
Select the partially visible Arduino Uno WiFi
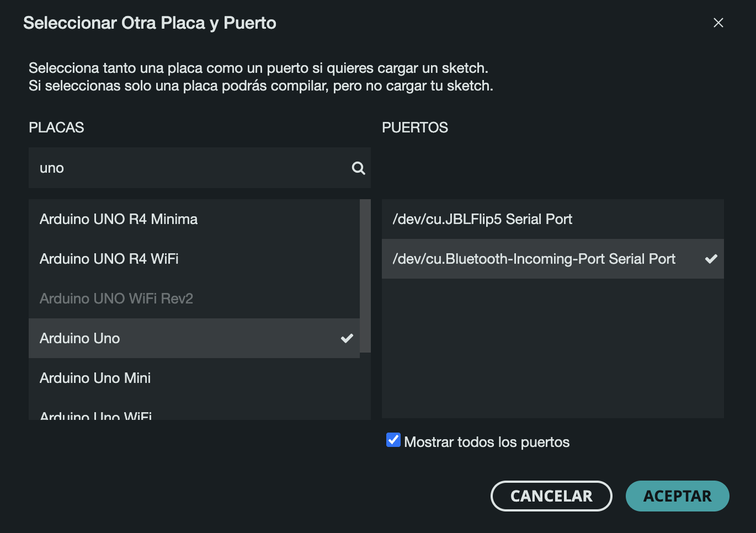click(x=96, y=415)
